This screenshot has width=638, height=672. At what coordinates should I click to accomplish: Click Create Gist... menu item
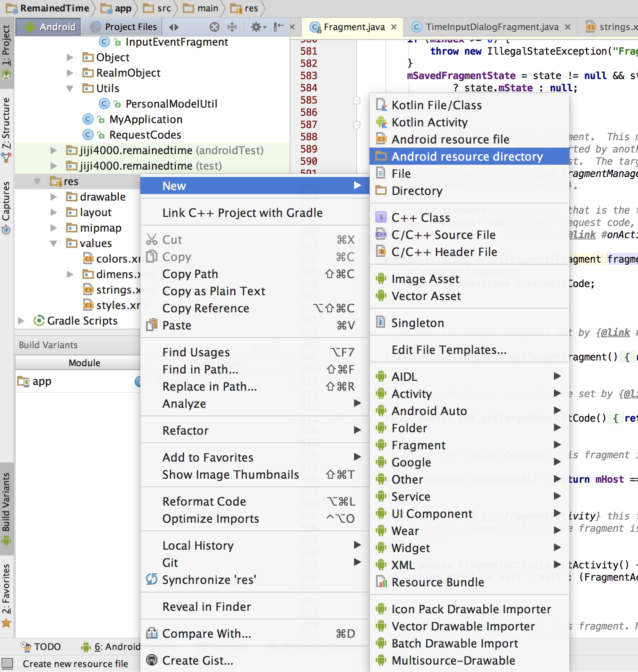(x=255, y=661)
